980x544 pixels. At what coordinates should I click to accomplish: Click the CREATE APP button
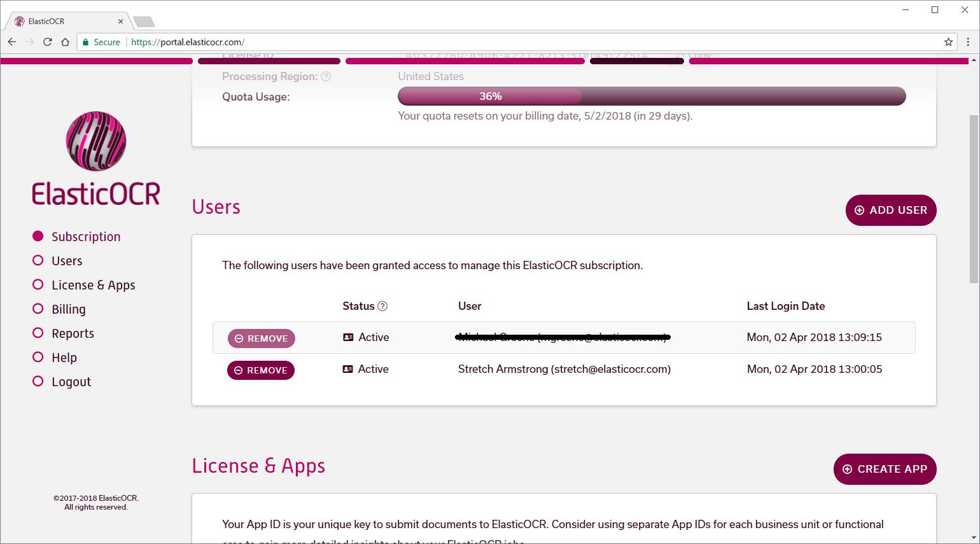(885, 469)
